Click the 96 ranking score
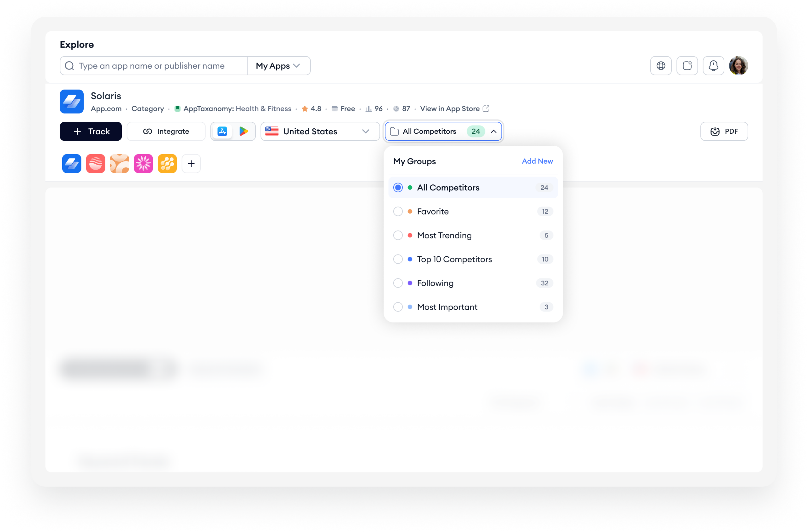Screen dimensions: 808x532 coord(378,108)
